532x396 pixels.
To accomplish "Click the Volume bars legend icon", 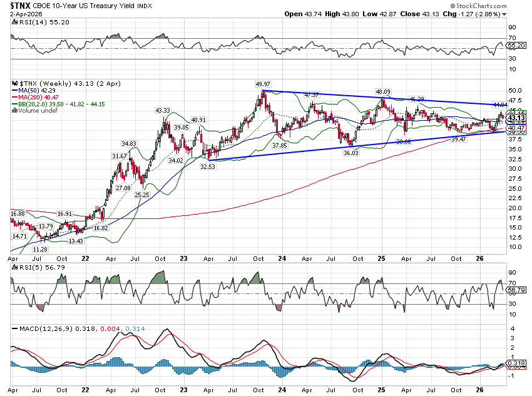I will point(16,111).
